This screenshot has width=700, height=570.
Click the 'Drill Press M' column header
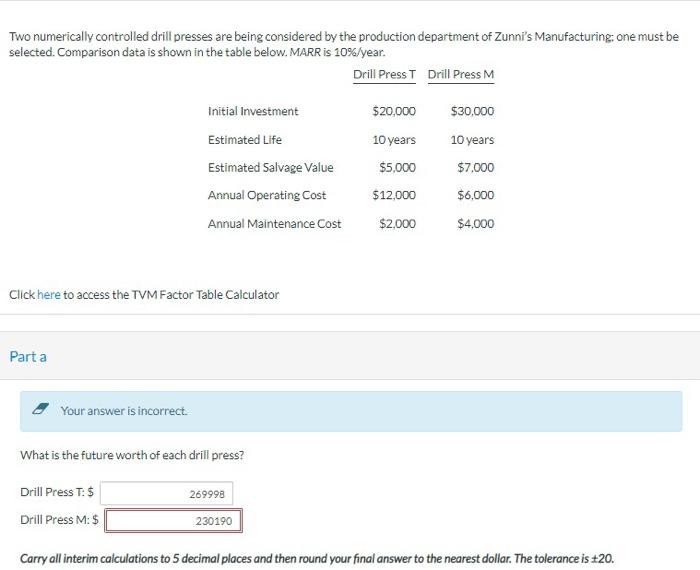click(x=461, y=75)
